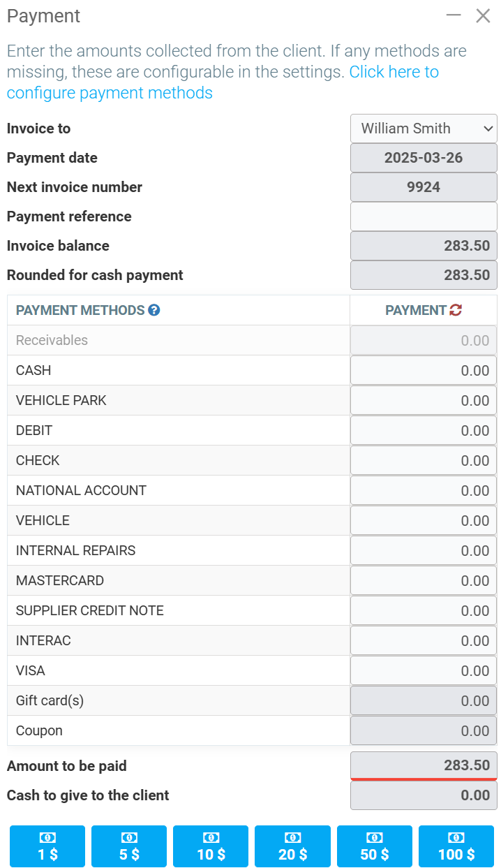Open the configure payment methods link

110,93
